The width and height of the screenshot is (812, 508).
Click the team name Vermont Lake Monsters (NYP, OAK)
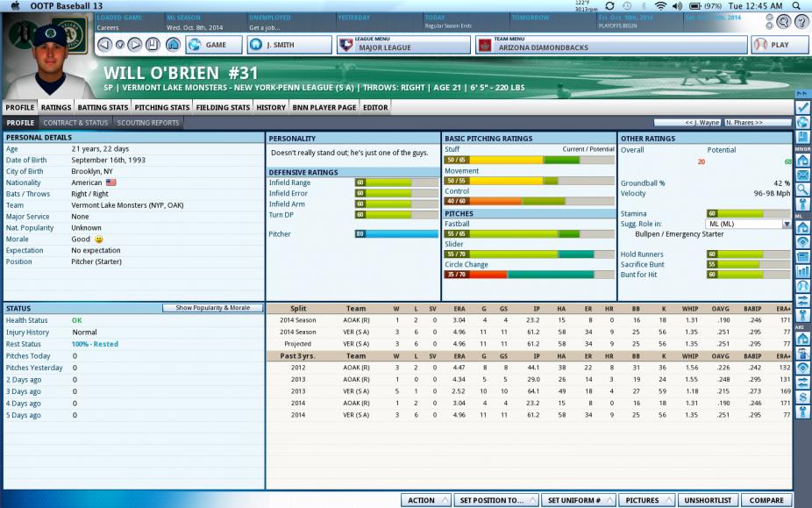(127, 205)
